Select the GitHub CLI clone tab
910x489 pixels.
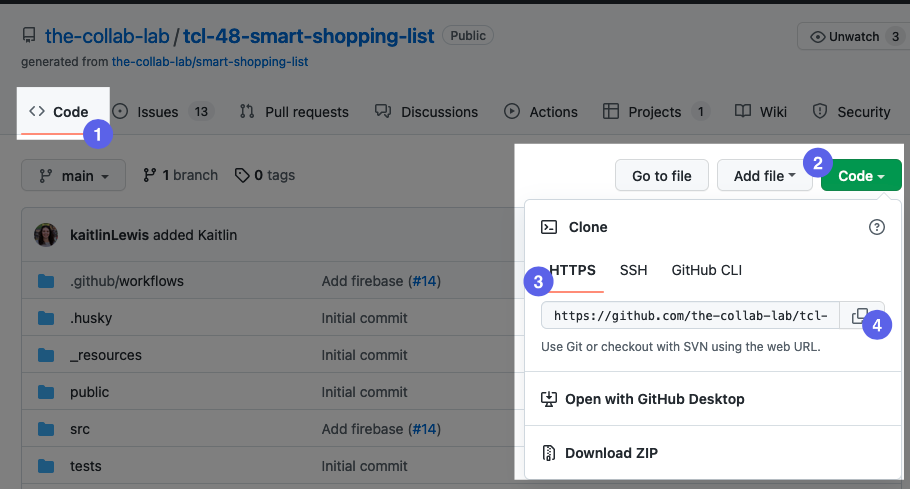coord(706,270)
